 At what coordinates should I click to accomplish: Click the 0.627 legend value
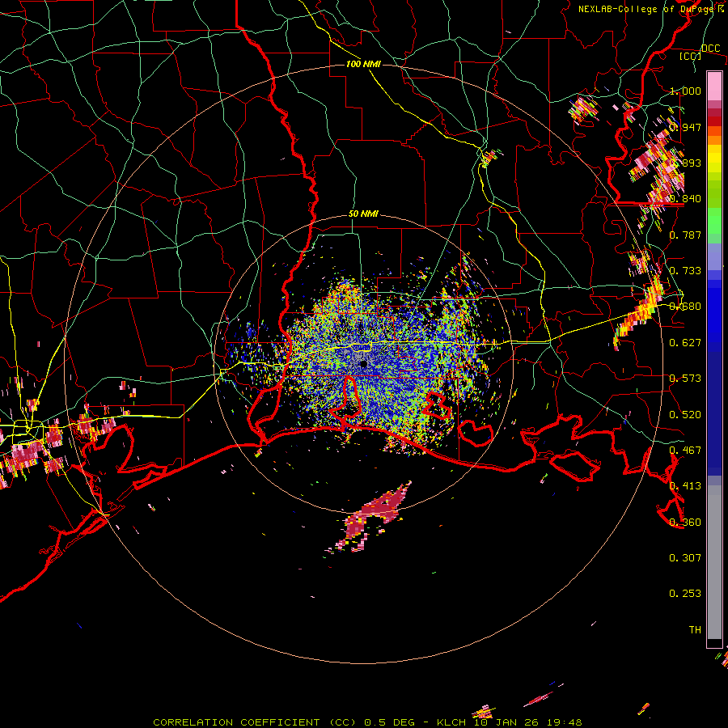click(x=685, y=342)
